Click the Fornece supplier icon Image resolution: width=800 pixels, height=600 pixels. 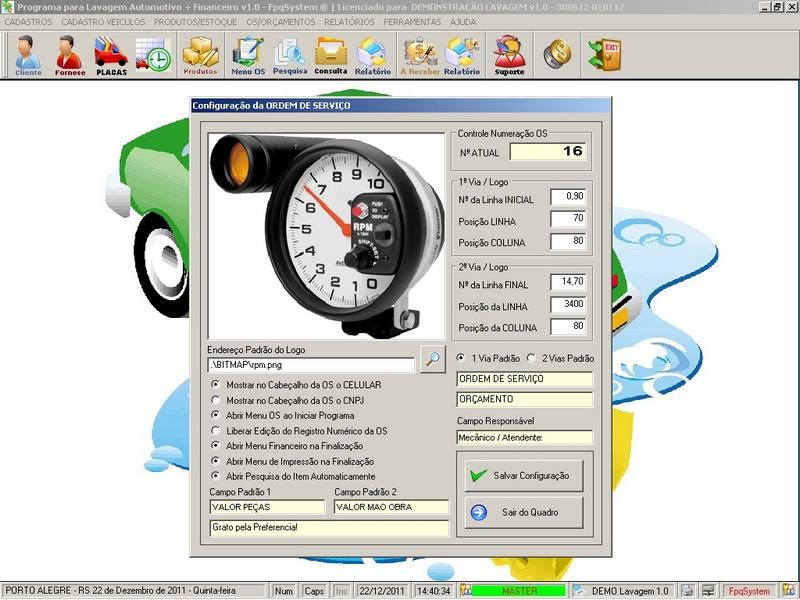[70, 55]
